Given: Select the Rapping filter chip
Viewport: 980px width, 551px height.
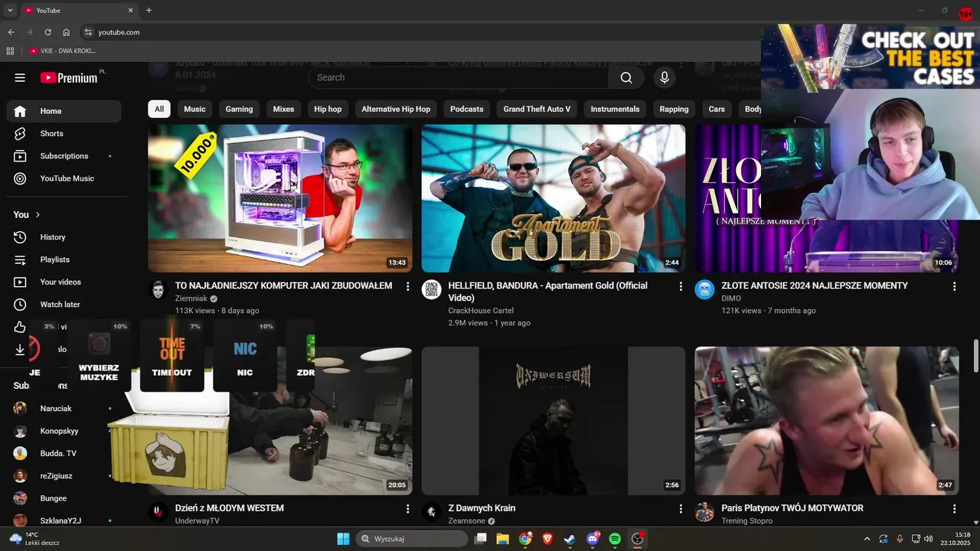Looking at the screenshot, I should point(674,109).
